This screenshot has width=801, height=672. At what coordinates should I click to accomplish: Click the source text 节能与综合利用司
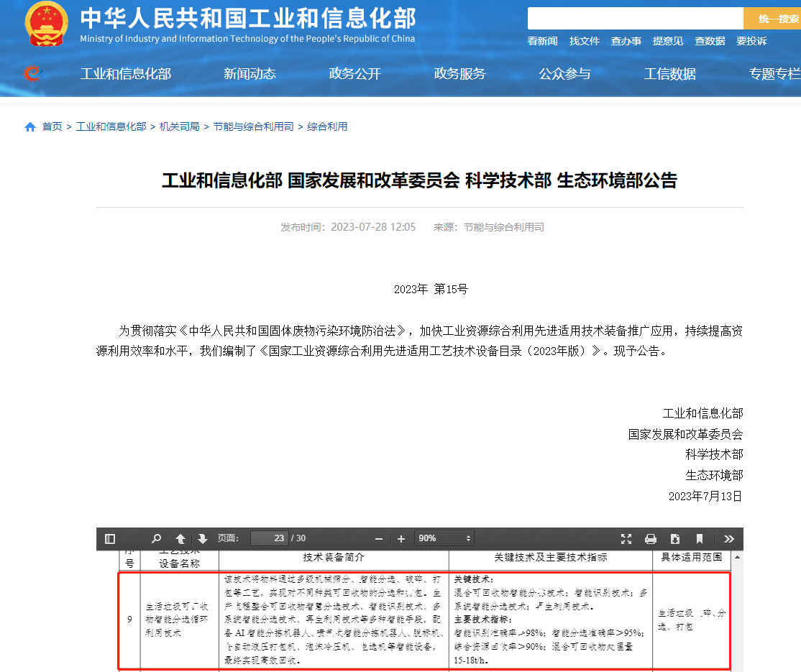pyautogui.click(x=504, y=227)
